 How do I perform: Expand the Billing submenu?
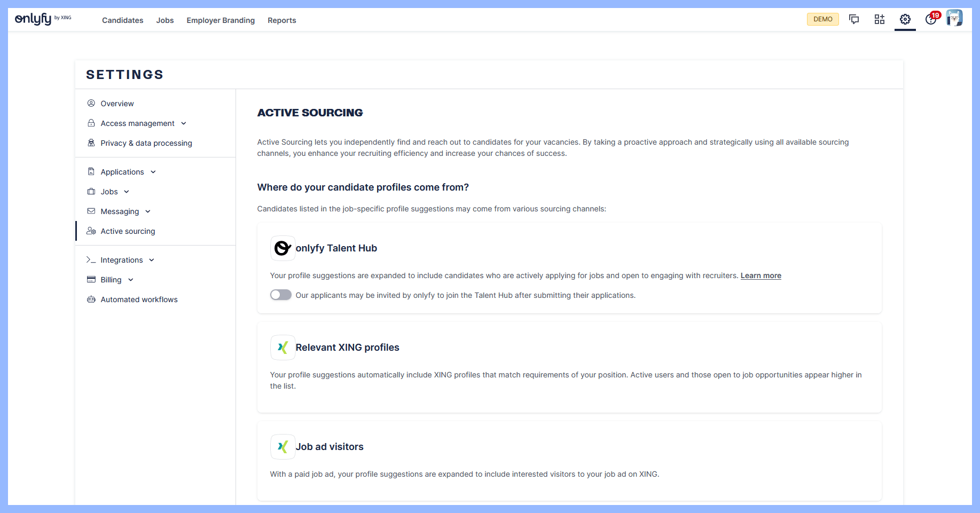click(111, 280)
